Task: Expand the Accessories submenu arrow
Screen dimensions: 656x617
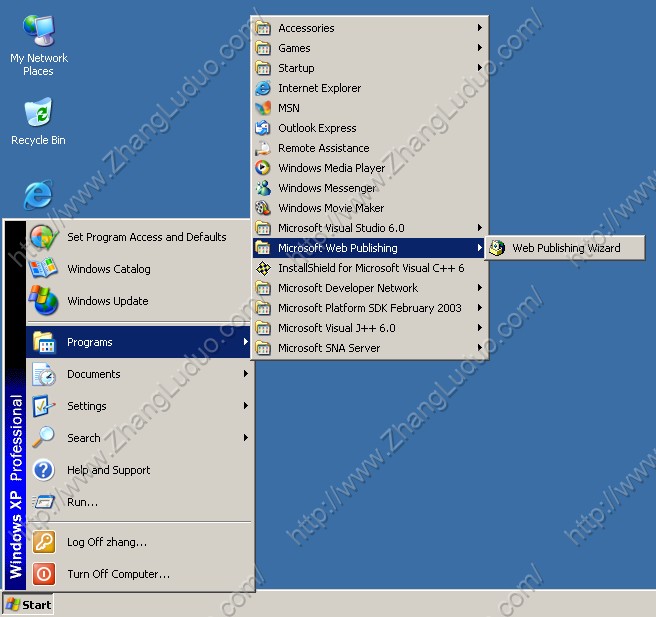Action: [x=480, y=28]
